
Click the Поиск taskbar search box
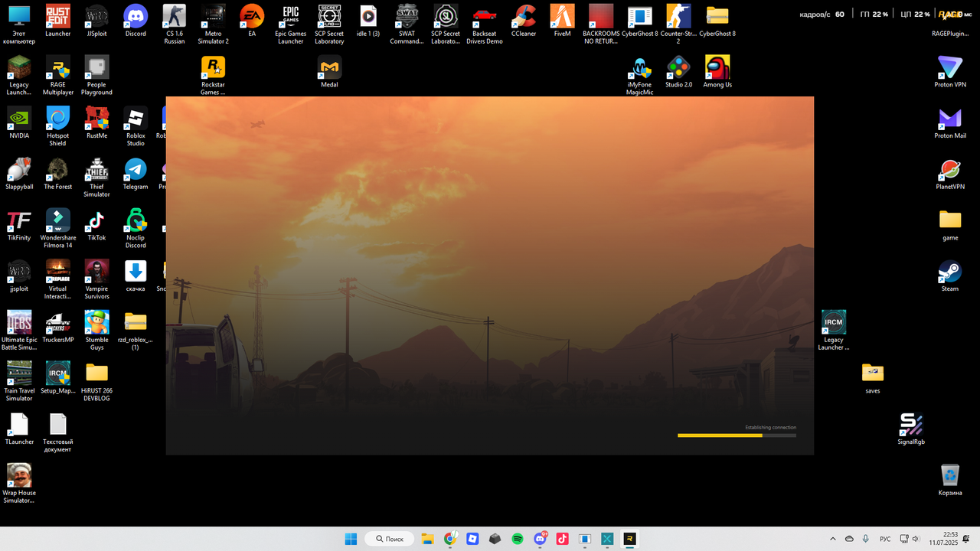tap(390, 539)
